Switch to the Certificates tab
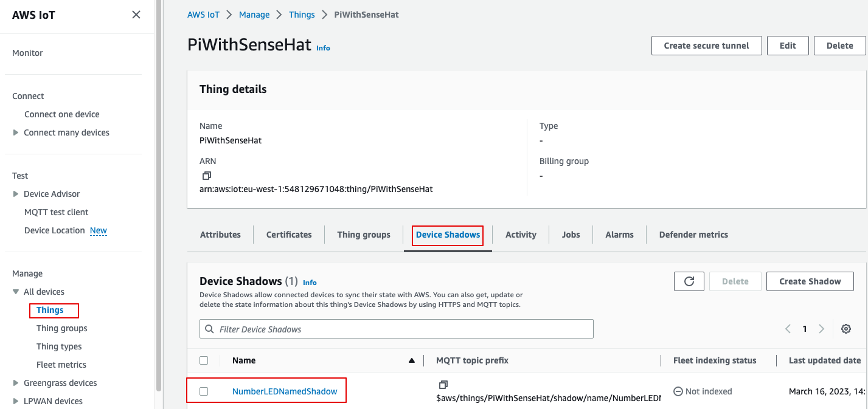 288,234
